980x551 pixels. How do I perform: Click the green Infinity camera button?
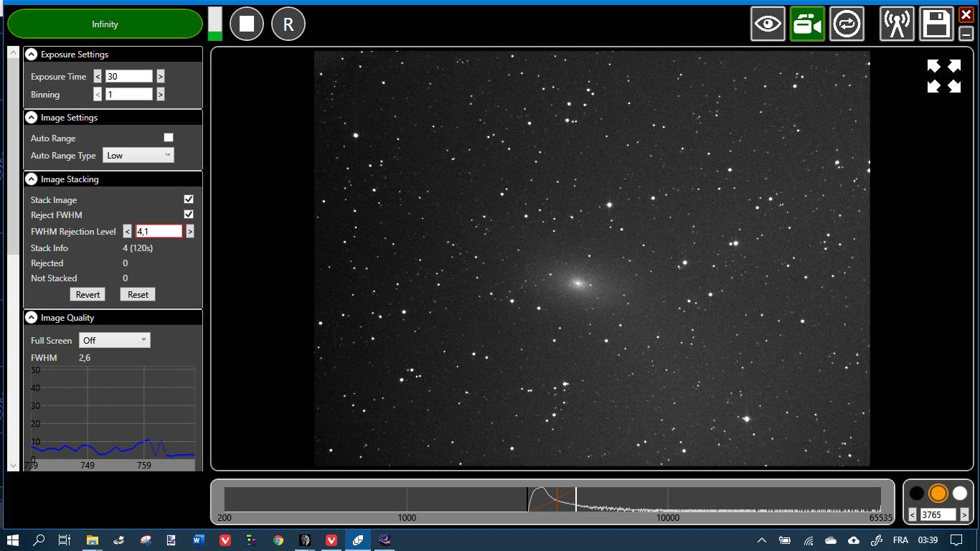105,24
